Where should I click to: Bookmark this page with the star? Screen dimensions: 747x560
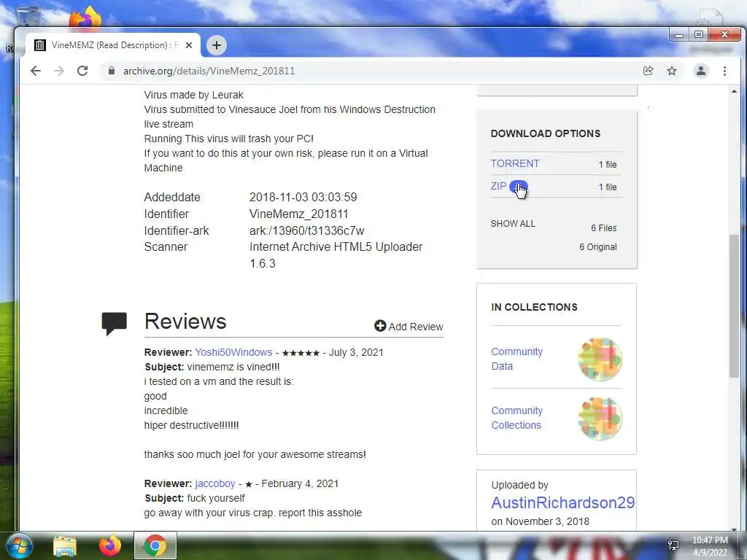tap(672, 71)
